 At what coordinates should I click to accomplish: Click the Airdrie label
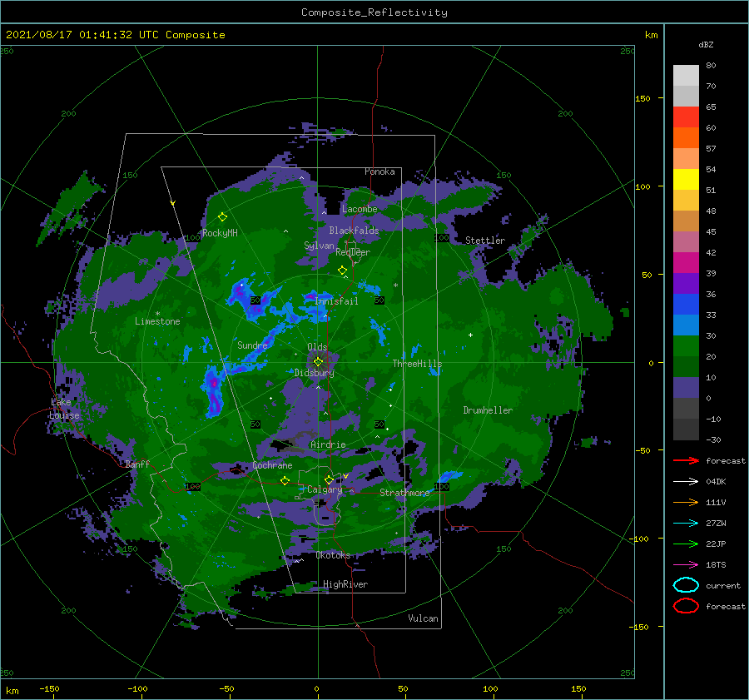coord(328,444)
